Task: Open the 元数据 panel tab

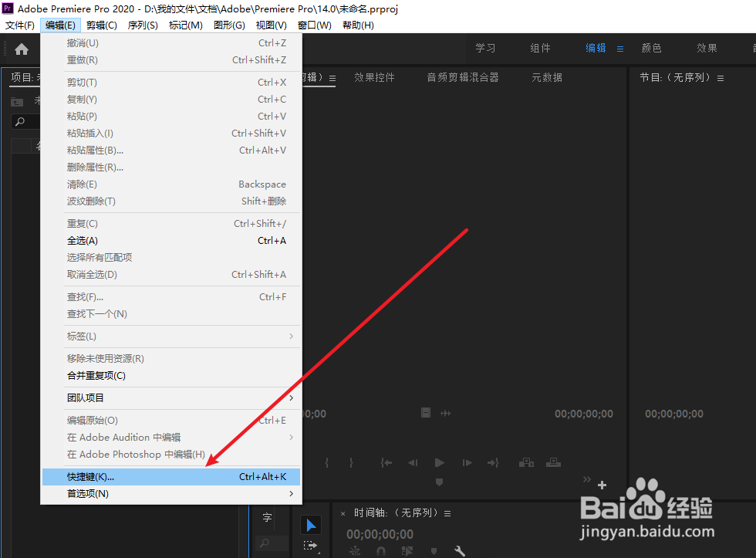Action: coord(547,78)
